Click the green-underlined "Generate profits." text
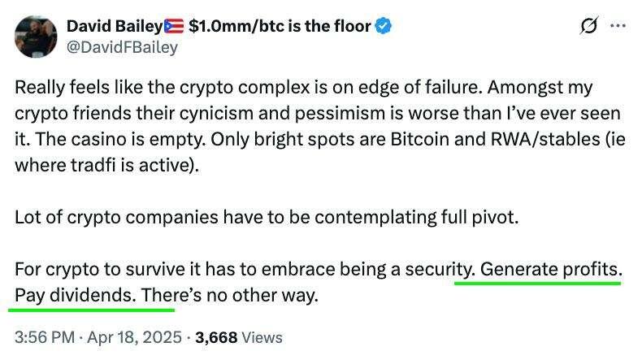The width and height of the screenshot is (642, 364). [551, 270]
